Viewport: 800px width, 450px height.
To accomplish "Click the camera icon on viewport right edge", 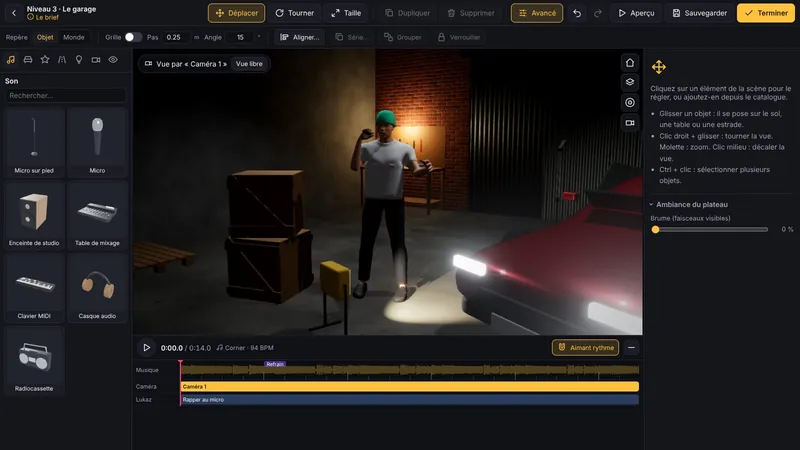I will pos(630,123).
